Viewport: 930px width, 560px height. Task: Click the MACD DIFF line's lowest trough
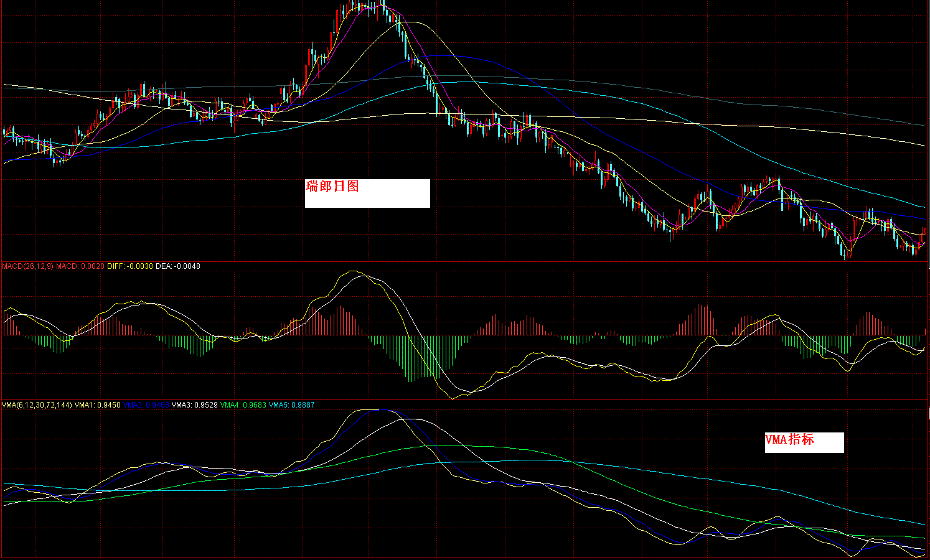pyautogui.click(x=453, y=398)
